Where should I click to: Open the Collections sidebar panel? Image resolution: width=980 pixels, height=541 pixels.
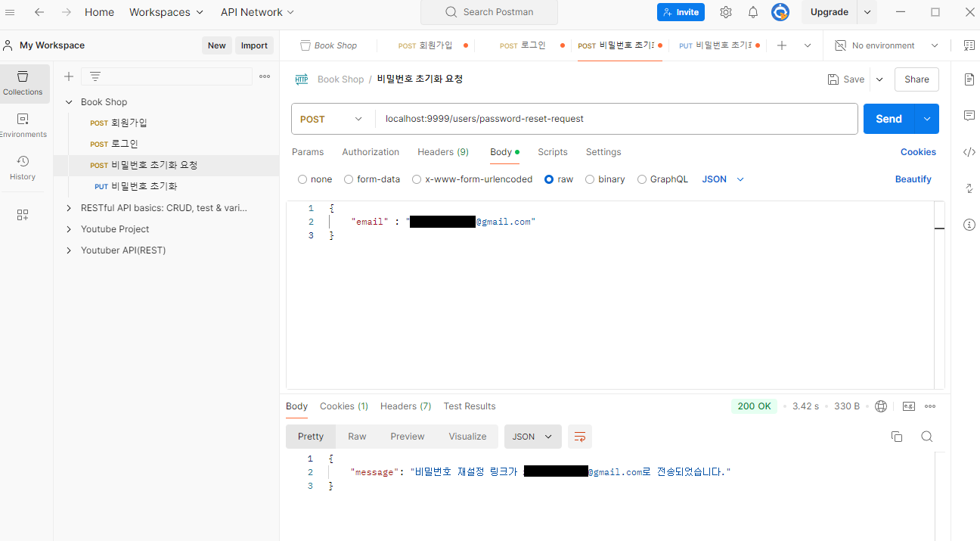click(23, 83)
